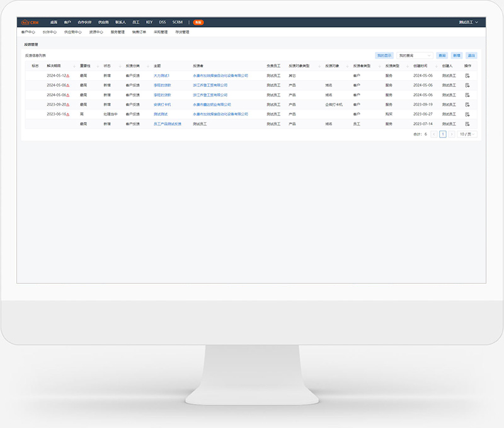Open the 测试员工 user menu at top right
504x428 pixels.
(x=469, y=22)
